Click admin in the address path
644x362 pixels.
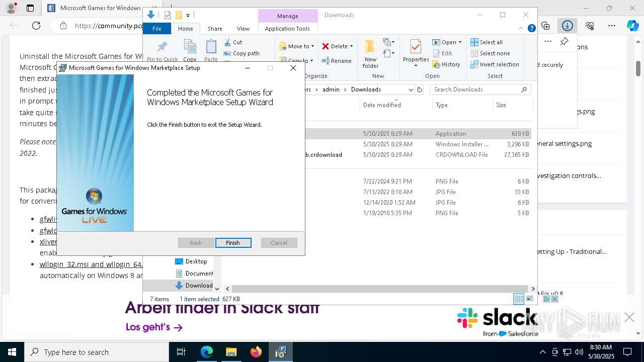[x=331, y=89]
